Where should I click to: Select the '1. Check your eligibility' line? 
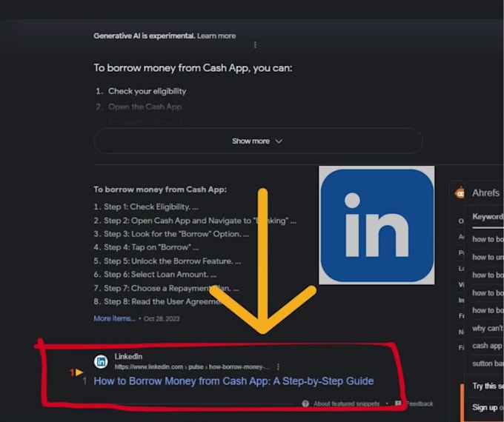141,91
